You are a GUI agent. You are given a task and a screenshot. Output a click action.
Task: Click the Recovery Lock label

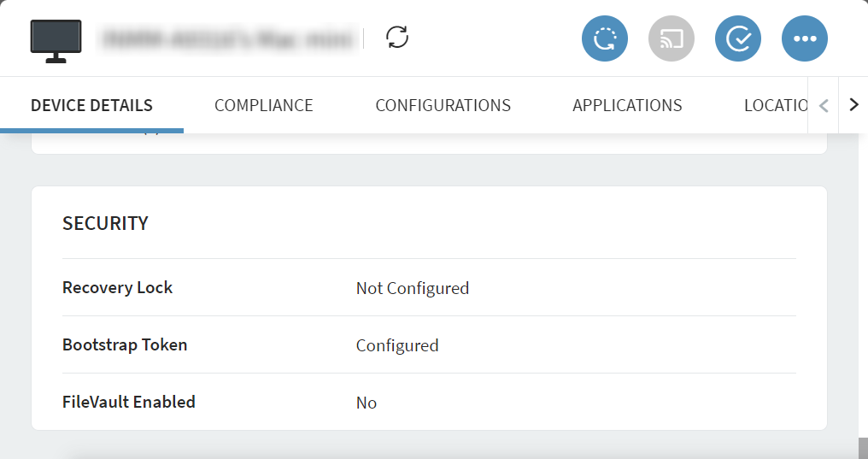(x=117, y=287)
